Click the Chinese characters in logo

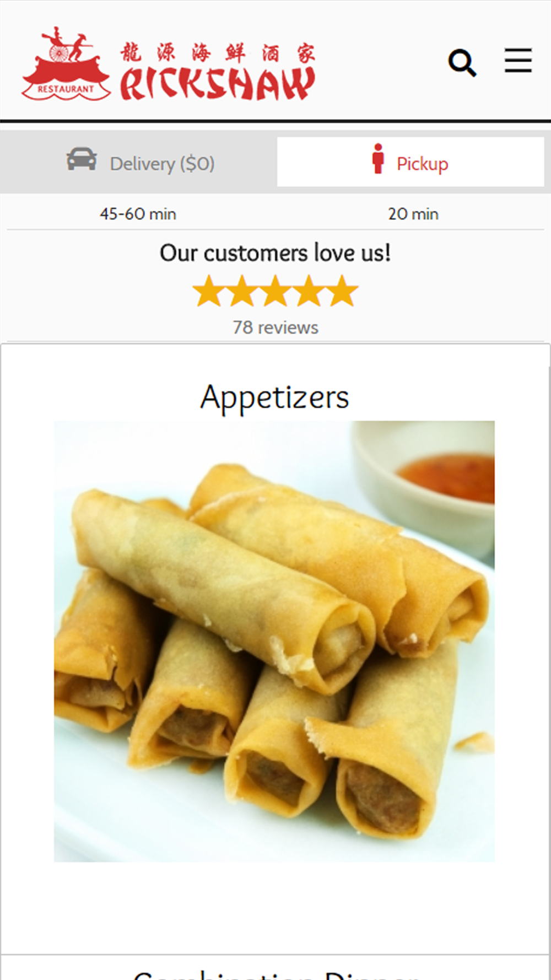pos(218,53)
